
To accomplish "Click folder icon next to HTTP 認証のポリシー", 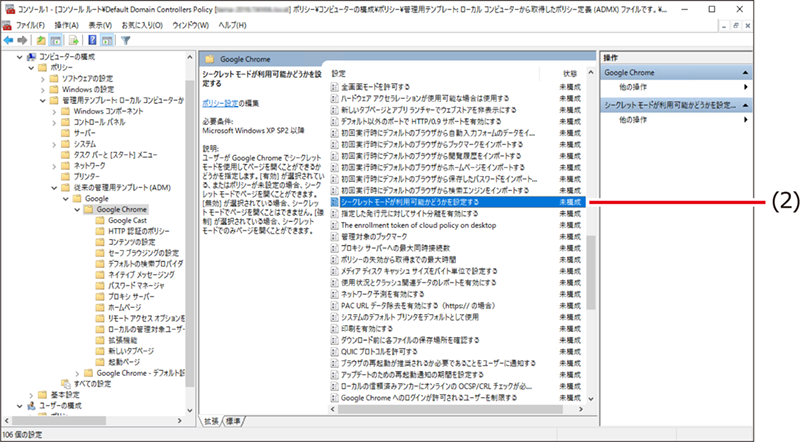I will pyautogui.click(x=100, y=231).
